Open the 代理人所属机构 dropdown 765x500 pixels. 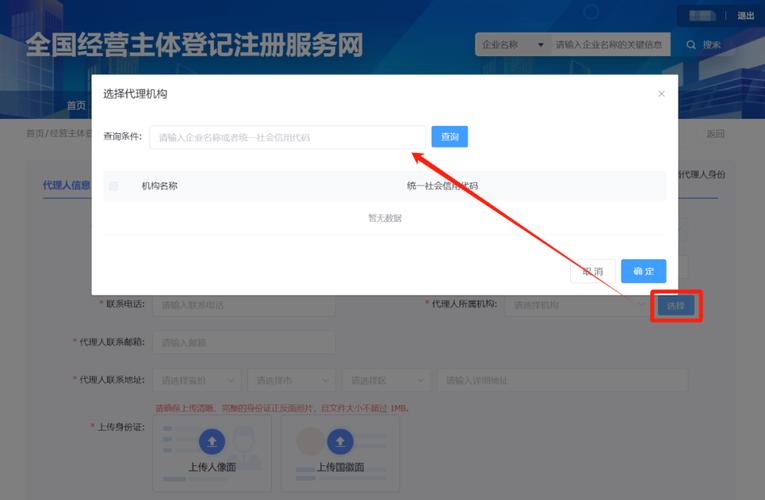point(577,305)
